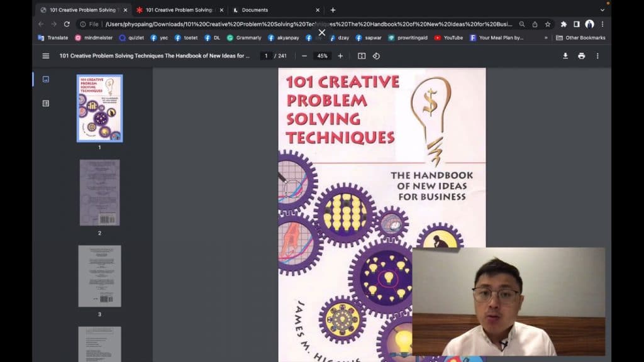The height and width of the screenshot is (362, 644).
Task: Go forward in browser history
Action: (x=54, y=25)
